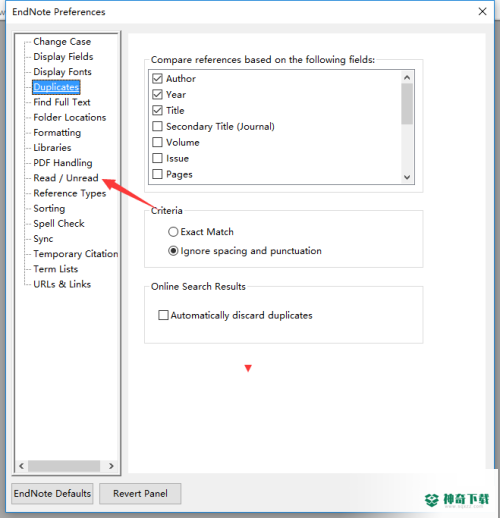Select Find Full Text in the tree
This screenshot has height=518, width=500.
click(x=62, y=102)
